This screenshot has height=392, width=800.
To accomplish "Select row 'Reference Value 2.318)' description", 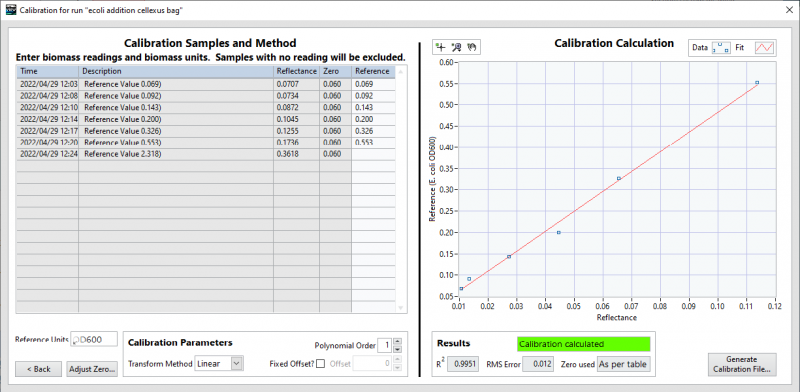I will pos(176,154).
